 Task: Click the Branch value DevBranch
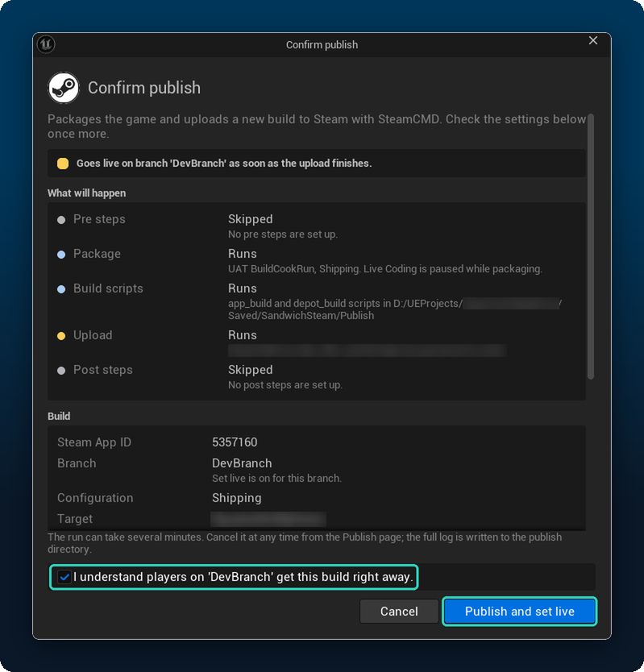click(242, 463)
